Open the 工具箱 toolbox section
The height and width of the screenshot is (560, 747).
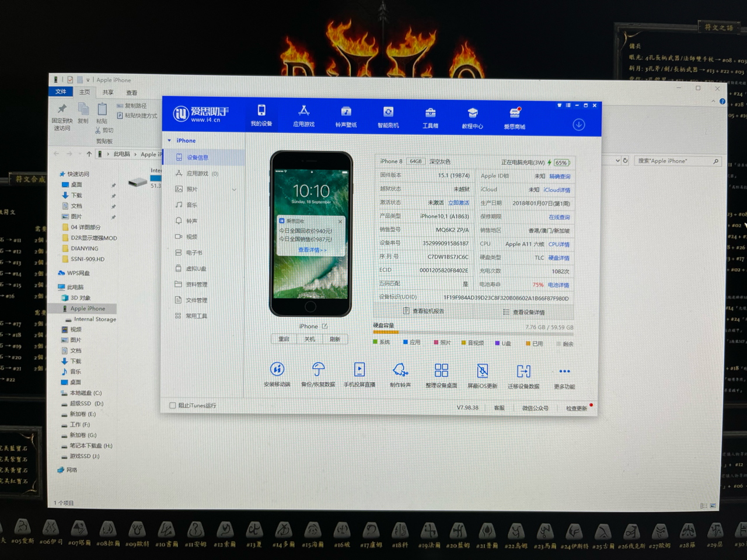click(x=430, y=117)
